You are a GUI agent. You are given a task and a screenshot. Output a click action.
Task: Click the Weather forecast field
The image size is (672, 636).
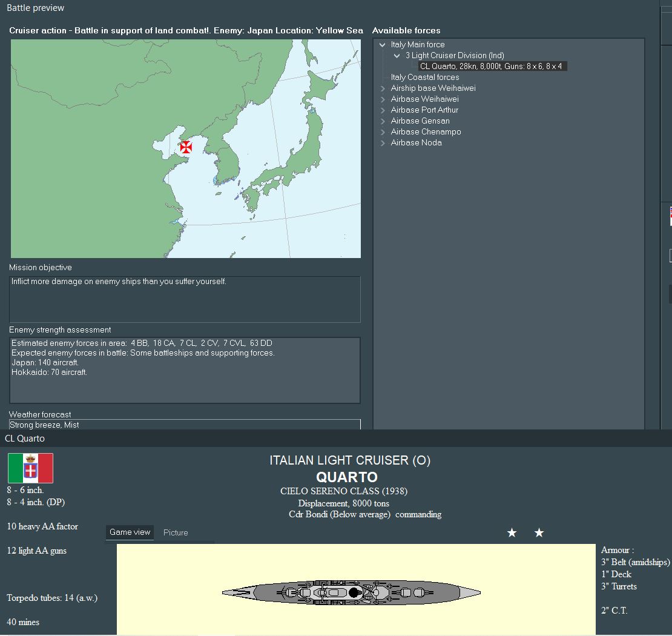coord(185,425)
